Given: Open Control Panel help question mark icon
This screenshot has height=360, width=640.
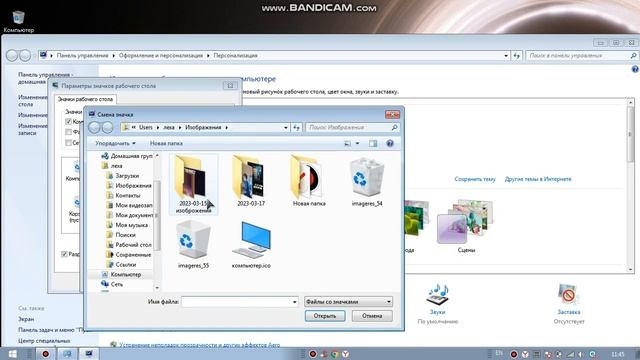Looking at the screenshot, I should tap(635, 69).
